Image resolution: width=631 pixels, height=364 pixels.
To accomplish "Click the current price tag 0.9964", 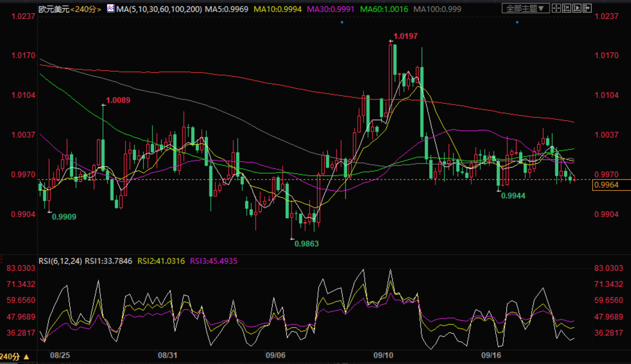I will click(x=607, y=185).
